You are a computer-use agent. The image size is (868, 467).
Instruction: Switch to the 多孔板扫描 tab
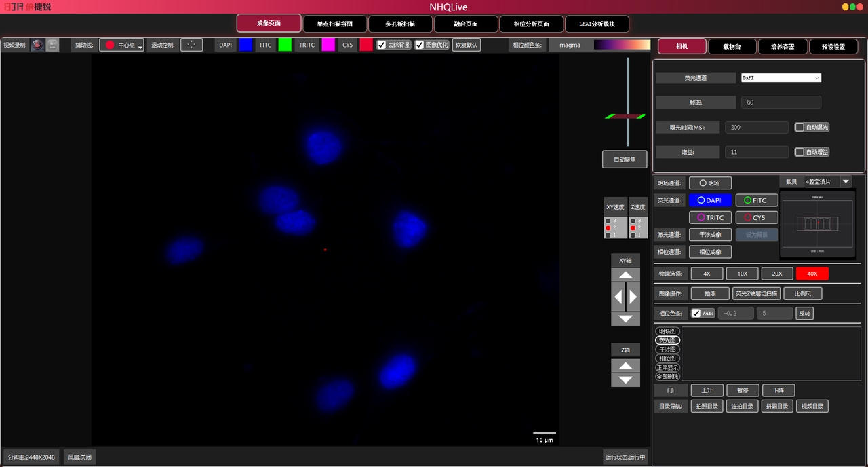(x=400, y=24)
